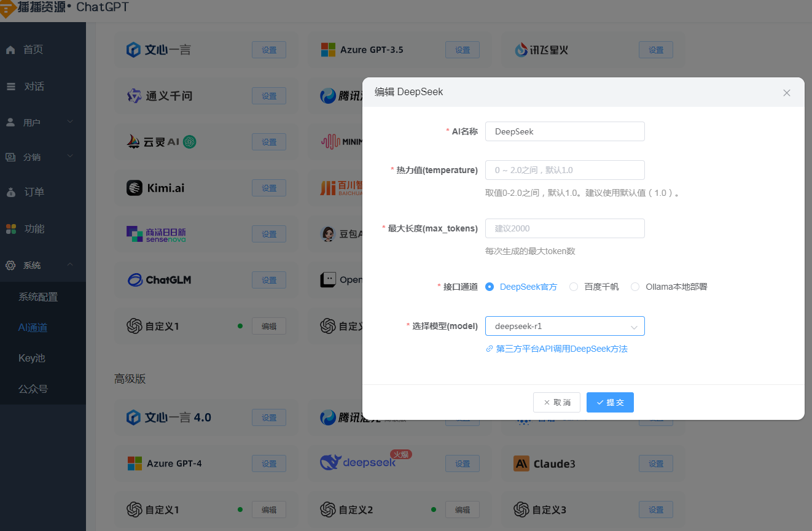This screenshot has height=531, width=812.
Task: Click 设置 for 通义千问
Action: pos(269,96)
